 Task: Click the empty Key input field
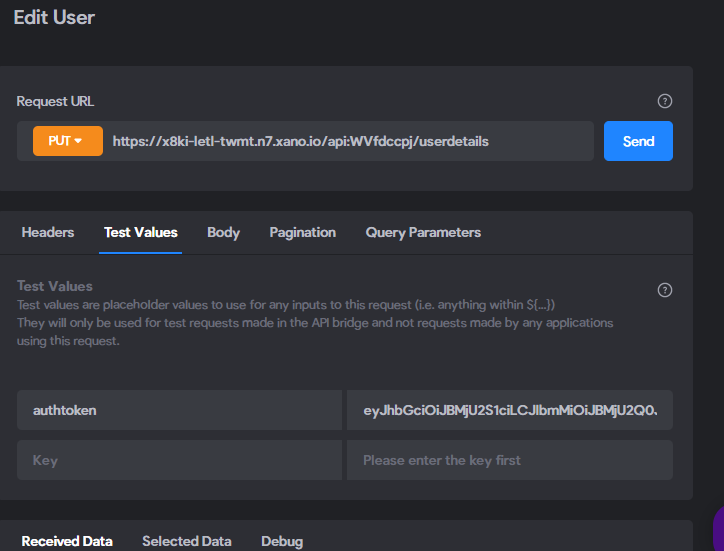[x=179, y=460]
